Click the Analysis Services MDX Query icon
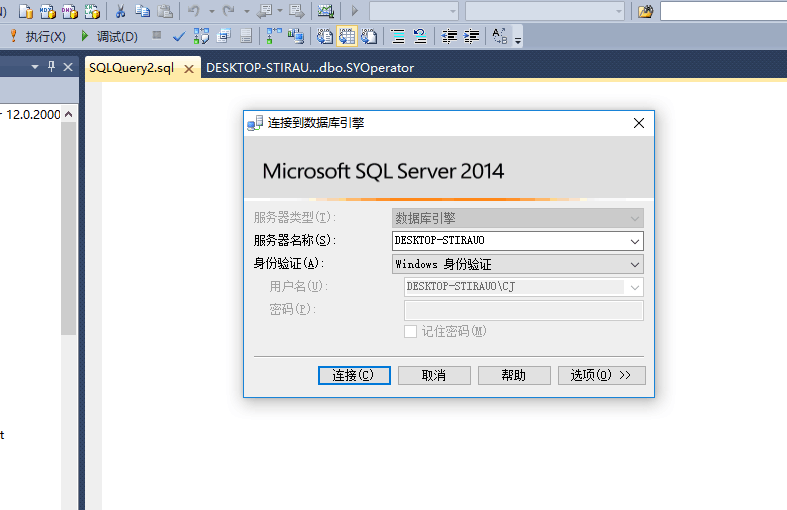 [48, 11]
